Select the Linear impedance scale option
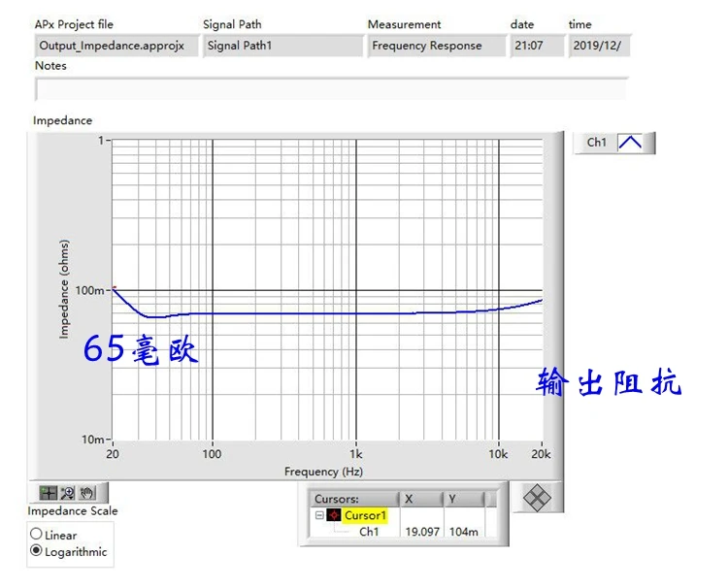728x587 pixels. click(x=37, y=535)
